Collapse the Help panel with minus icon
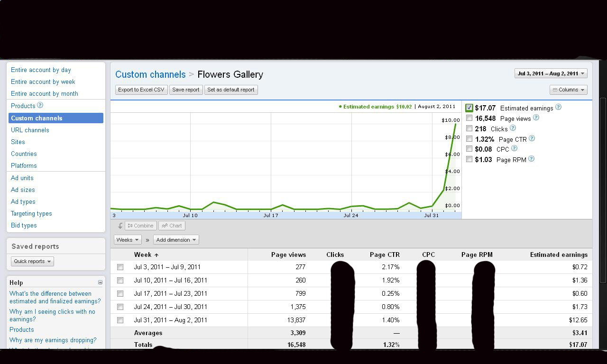Image resolution: width=607 pixels, height=364 pixels. [x=100, y=282]
